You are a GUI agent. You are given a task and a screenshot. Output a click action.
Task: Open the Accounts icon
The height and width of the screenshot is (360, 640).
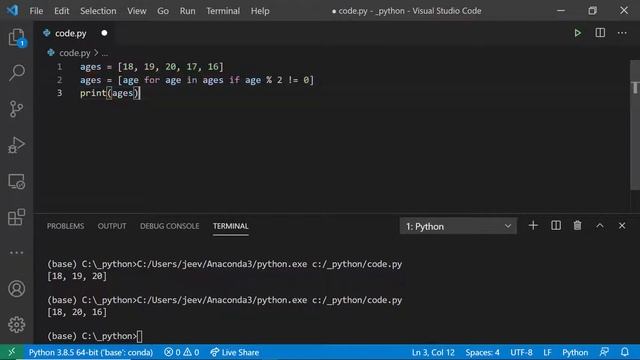coord(16,289)
